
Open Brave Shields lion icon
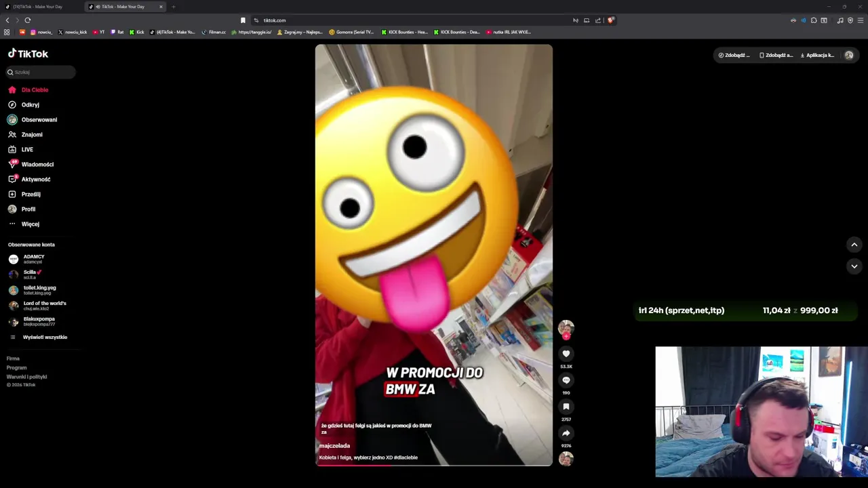[610, 20]
